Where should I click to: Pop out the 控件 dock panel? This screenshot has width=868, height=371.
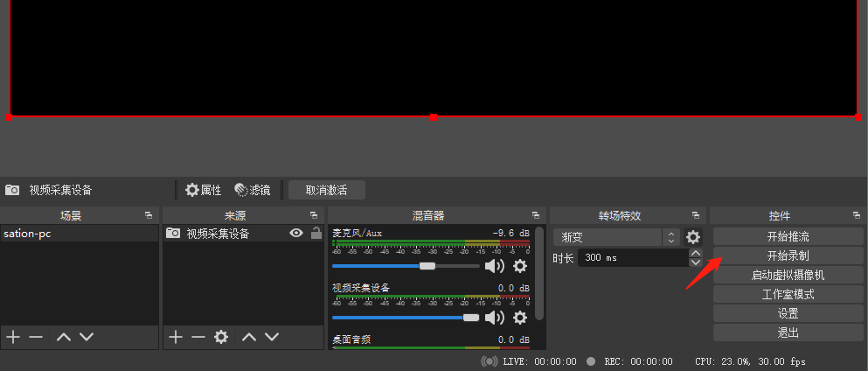[857, 215]
